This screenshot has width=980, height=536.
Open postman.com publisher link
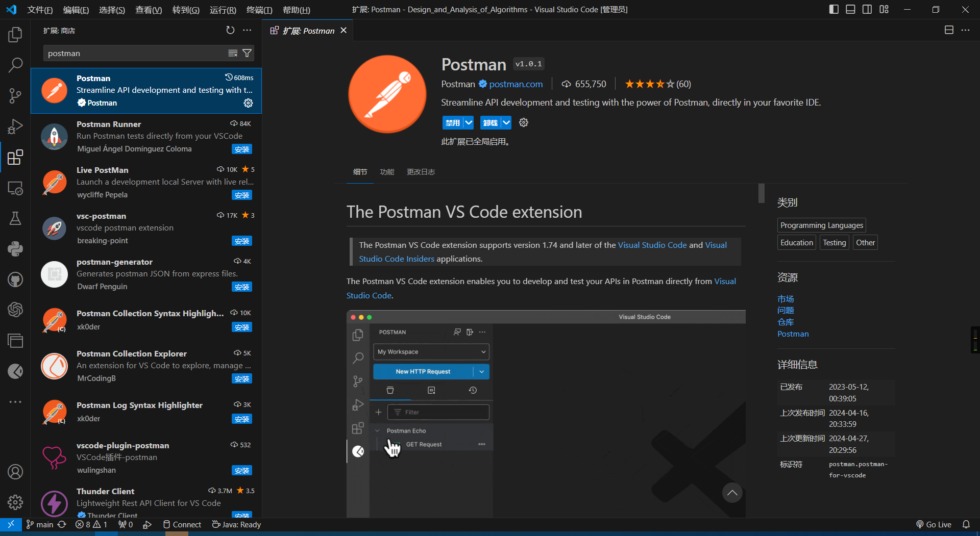[516, 84]
